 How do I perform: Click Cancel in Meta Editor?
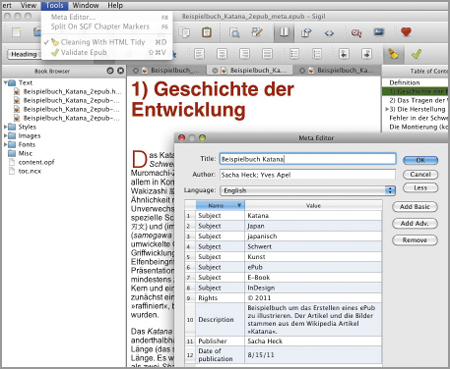[x=420, y=174]
